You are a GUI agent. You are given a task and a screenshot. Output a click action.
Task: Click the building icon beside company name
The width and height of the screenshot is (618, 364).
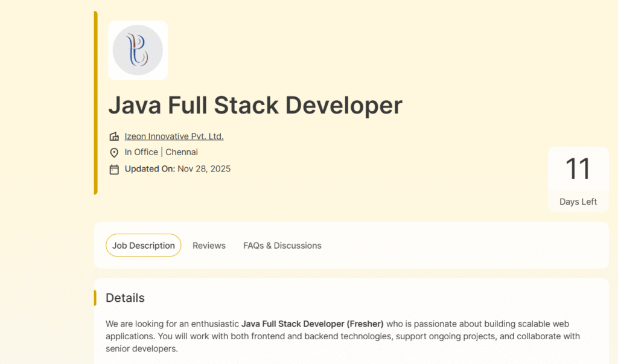click(114, 136)
